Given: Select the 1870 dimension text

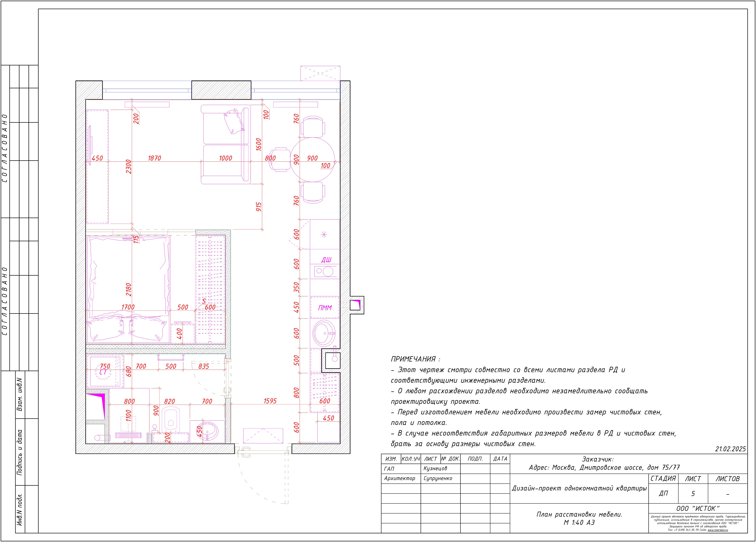Looking at the screenshot, I should pos(154,158).
